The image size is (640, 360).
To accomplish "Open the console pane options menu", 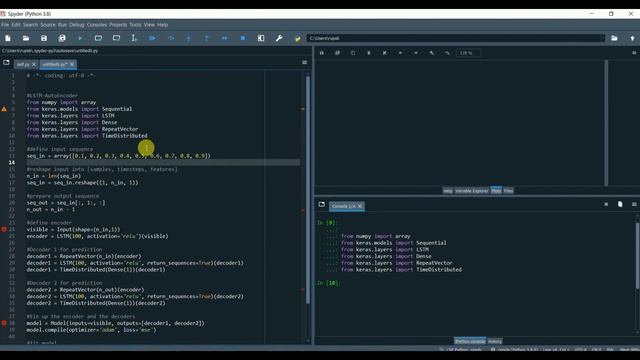I will point(634,204).
